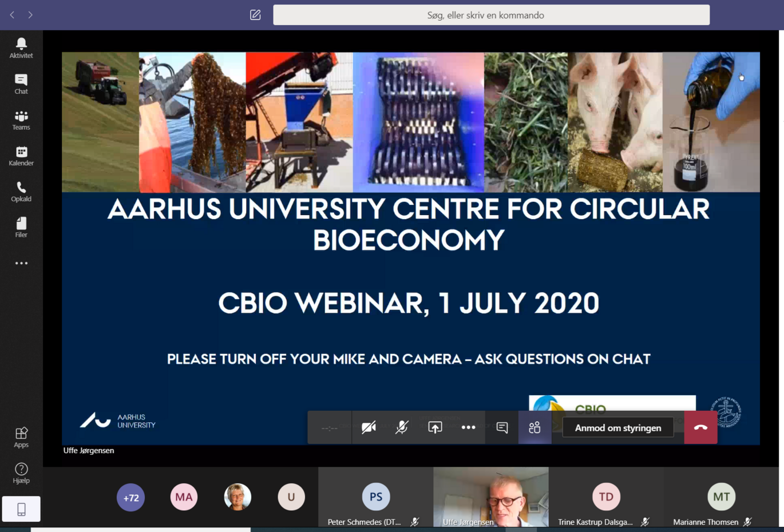
Task: Open the Apps store in sidebar
Action: [21, 437]
